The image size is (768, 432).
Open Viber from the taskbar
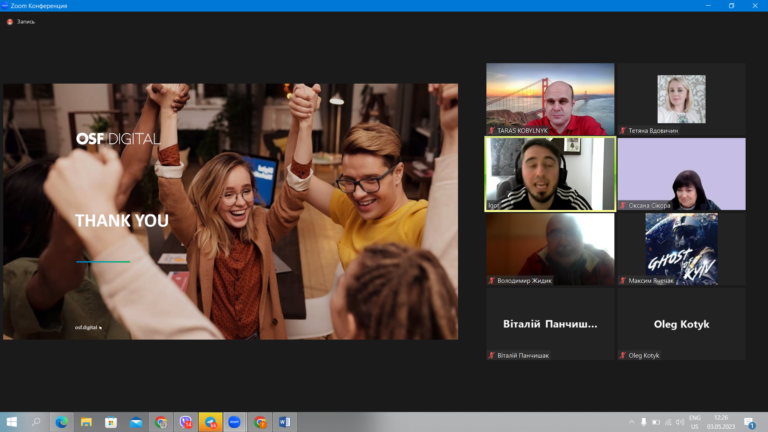point(185,422)
